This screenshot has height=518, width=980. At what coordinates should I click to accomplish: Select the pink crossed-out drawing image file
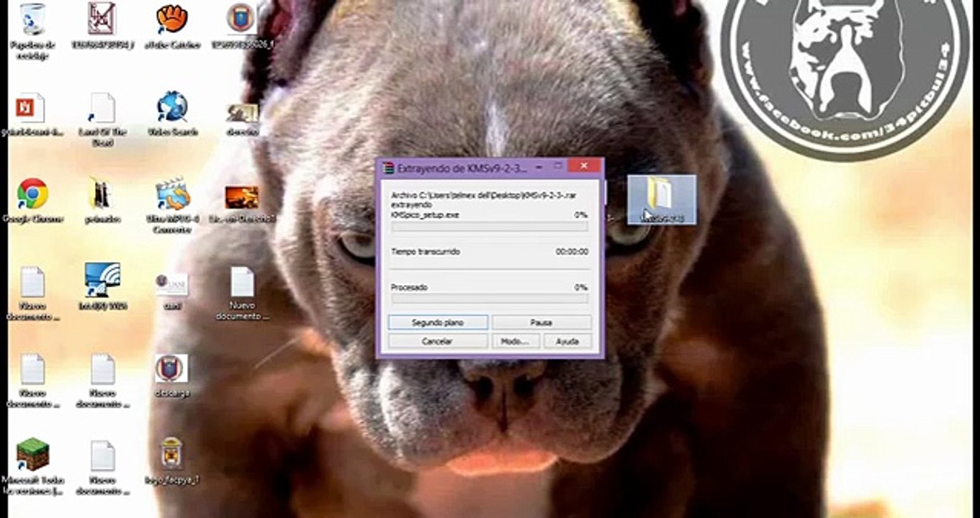[102, 19]
